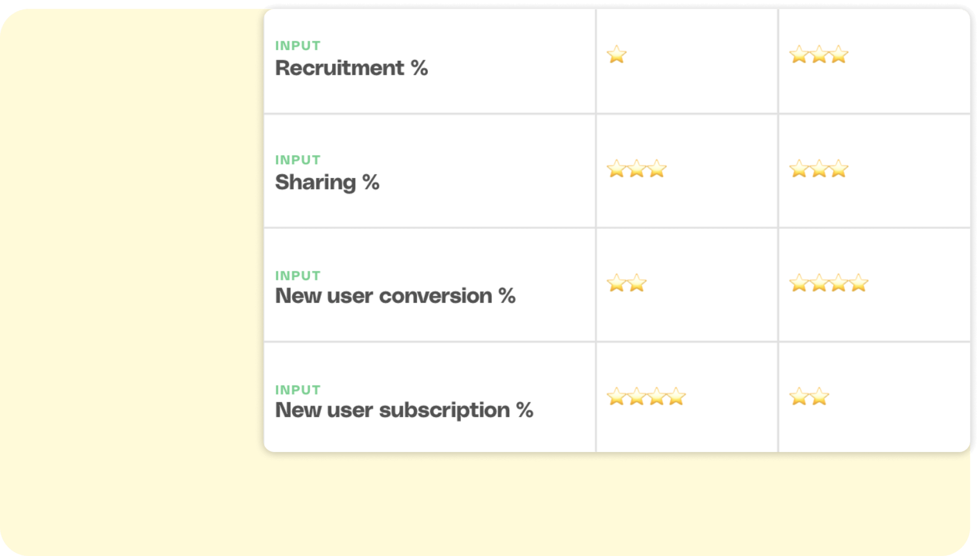Click the green INPUT label above Sharing %
980x556 pixels.
pos(298,160)
